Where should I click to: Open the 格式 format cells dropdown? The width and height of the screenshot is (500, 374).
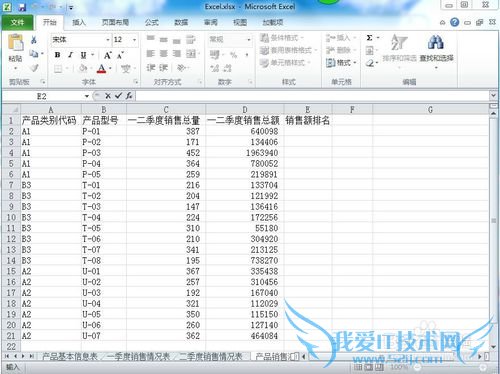tap(341, 62)
